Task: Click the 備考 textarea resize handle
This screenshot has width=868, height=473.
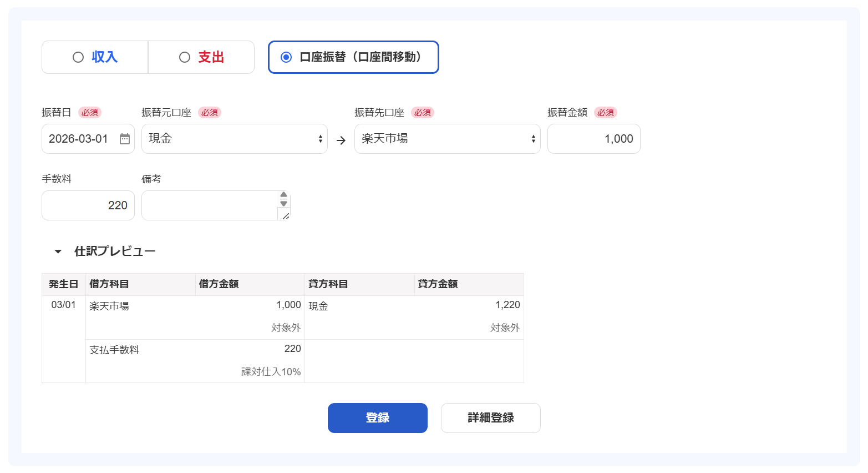Action: click(286, 216)
